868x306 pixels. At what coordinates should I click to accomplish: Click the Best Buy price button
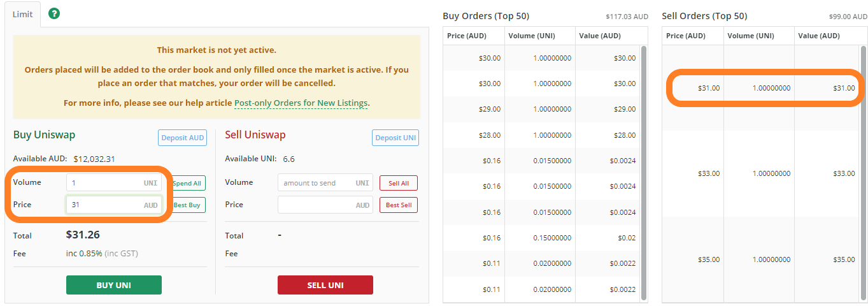coord(187,205)
